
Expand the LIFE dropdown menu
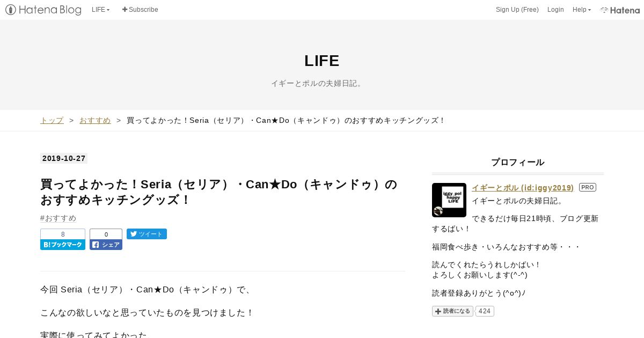pos(100,10)
